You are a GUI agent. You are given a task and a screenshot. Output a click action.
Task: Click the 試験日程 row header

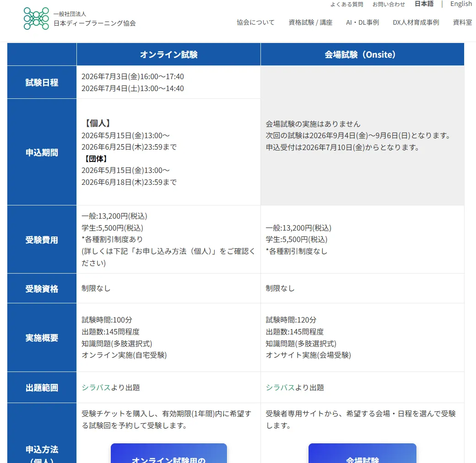(x=42, y=82)
